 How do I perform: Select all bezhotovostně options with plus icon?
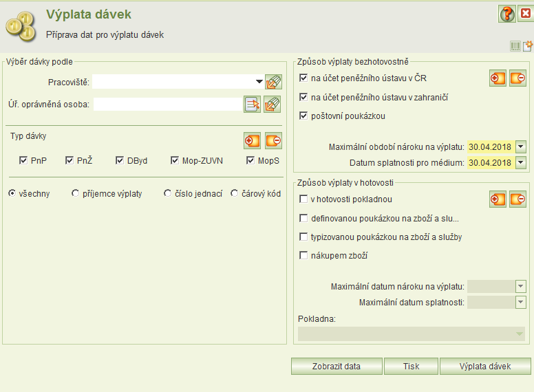pyautogui.click(x=498, y=78)
